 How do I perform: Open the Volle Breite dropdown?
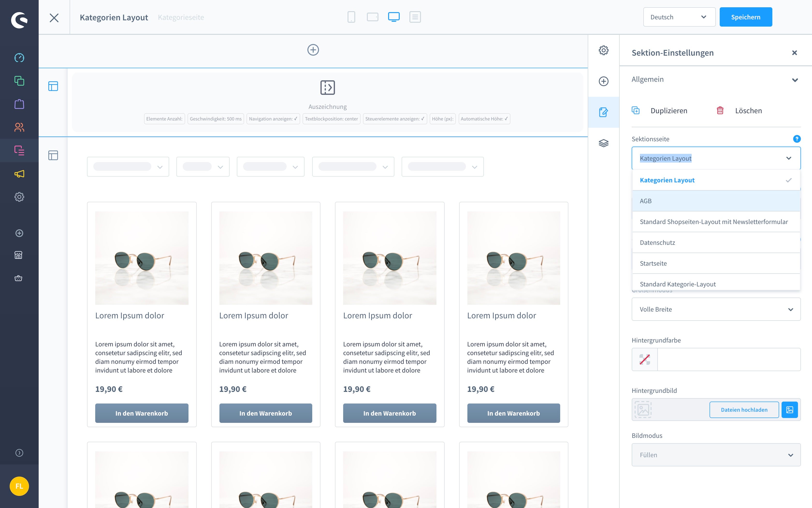click(x=716, y=309)
